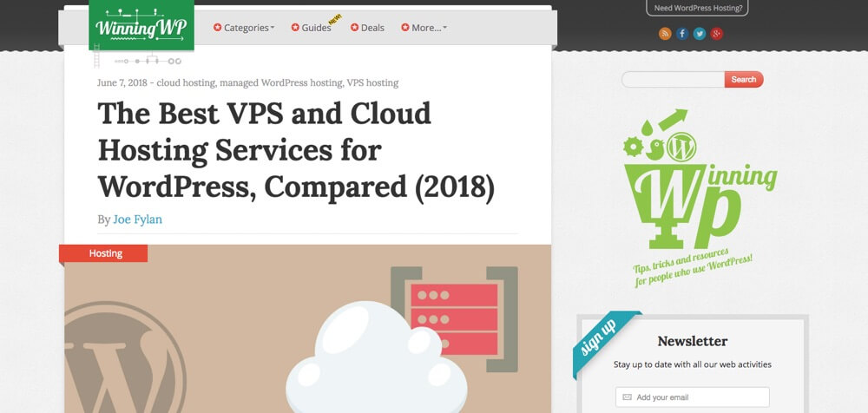Open the Deals menu item

coord(367,28)
